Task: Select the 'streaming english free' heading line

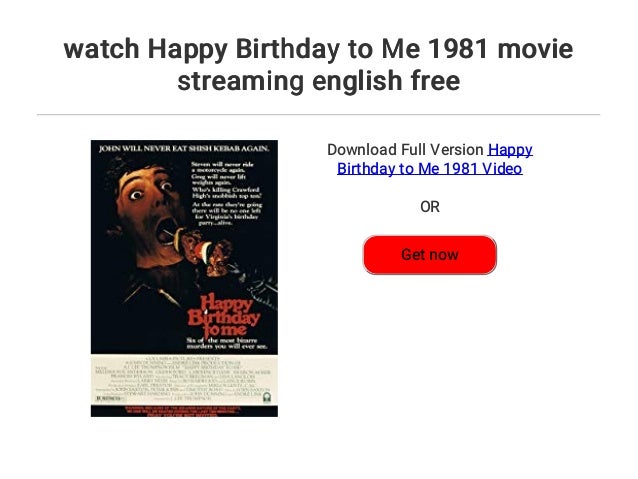Action: pos(319,81)
